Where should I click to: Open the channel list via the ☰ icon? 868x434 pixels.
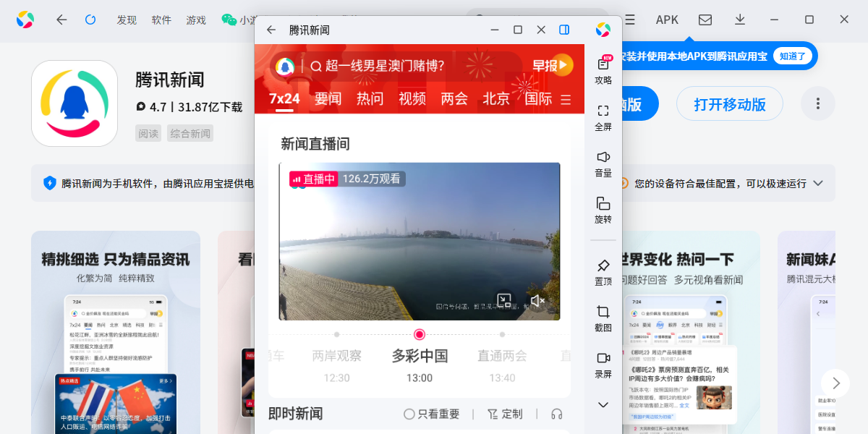[x=566, y=100]
